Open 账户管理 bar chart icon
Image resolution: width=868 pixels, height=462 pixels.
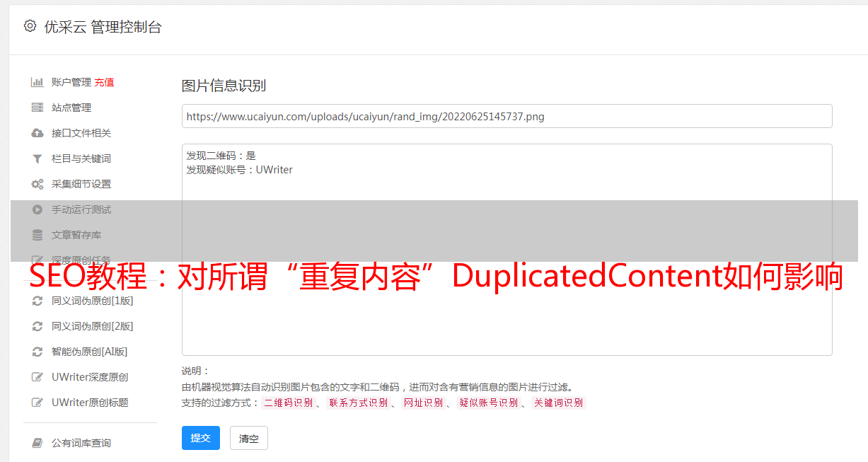[37, 82]
